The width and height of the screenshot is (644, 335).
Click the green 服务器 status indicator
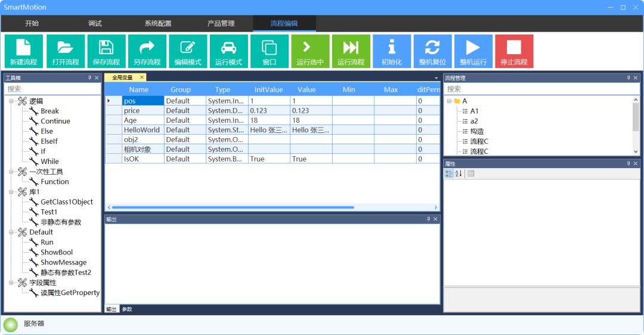[x=11, y=324]
